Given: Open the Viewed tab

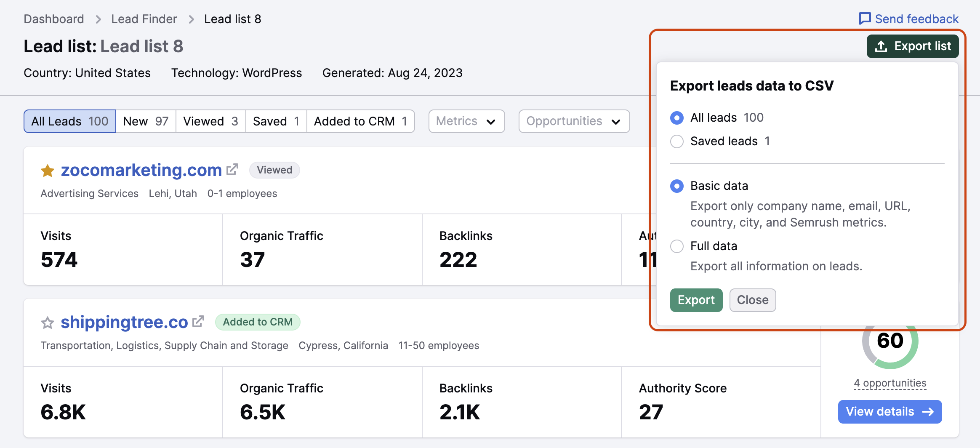Looking at the screenshot, I should pyautogui.click(x=210, y=121).
